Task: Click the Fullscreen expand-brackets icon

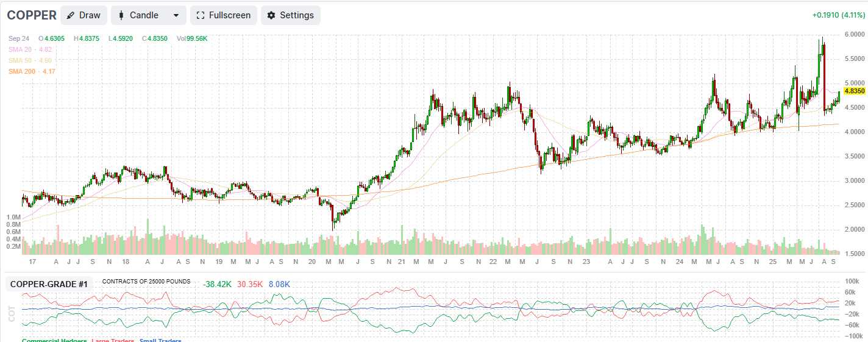Action: tap(201, 15)
